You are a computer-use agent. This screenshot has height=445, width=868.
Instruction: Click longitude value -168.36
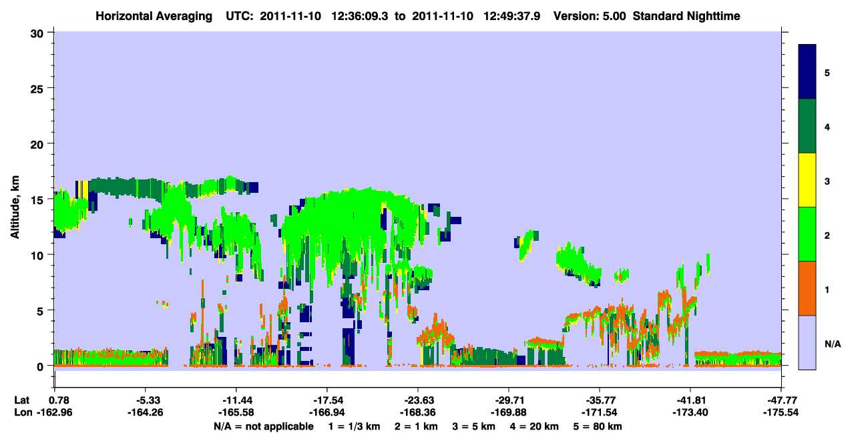click(418, 412)
